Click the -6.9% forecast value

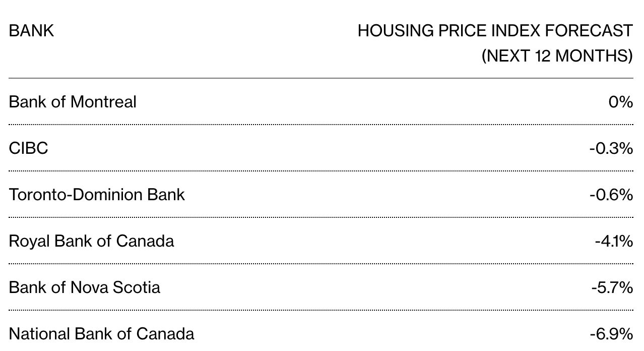click(x=611, y=334)
